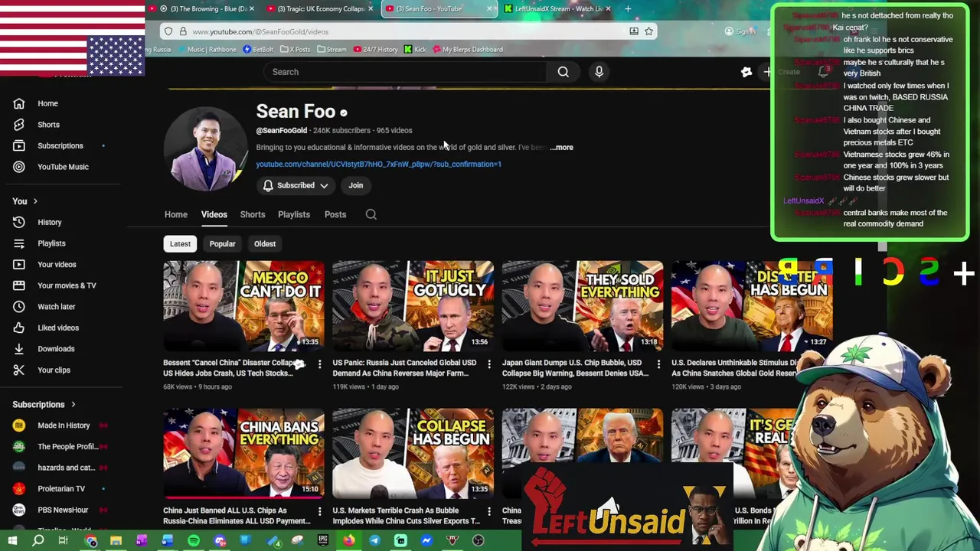The image size is (980, 551).
Task: Open Spotify from the taskbar
Action: click(194, 541)
